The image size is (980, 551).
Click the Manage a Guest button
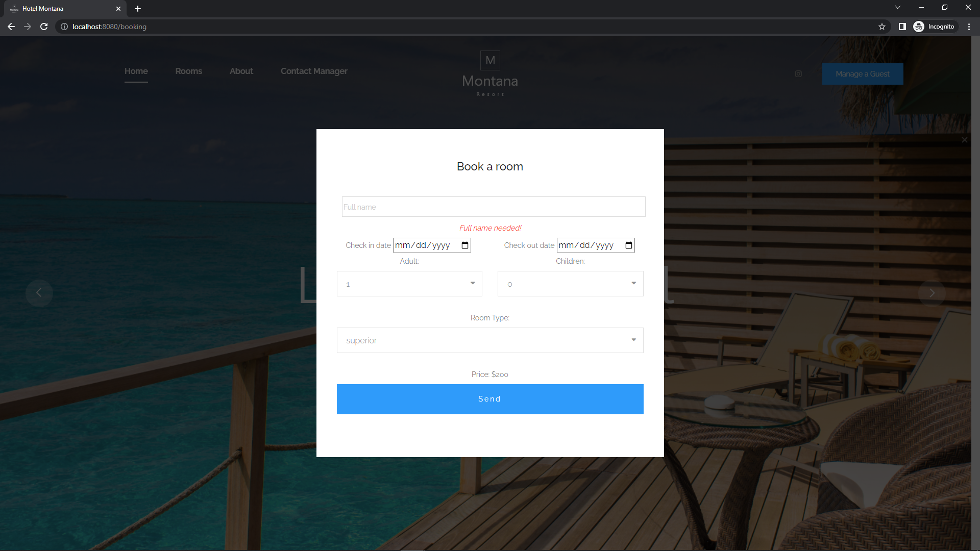click(862, 73)
